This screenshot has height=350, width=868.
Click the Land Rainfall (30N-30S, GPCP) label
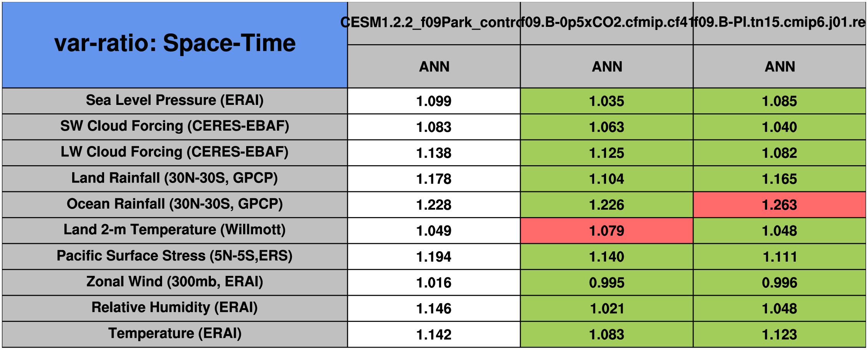175,179
